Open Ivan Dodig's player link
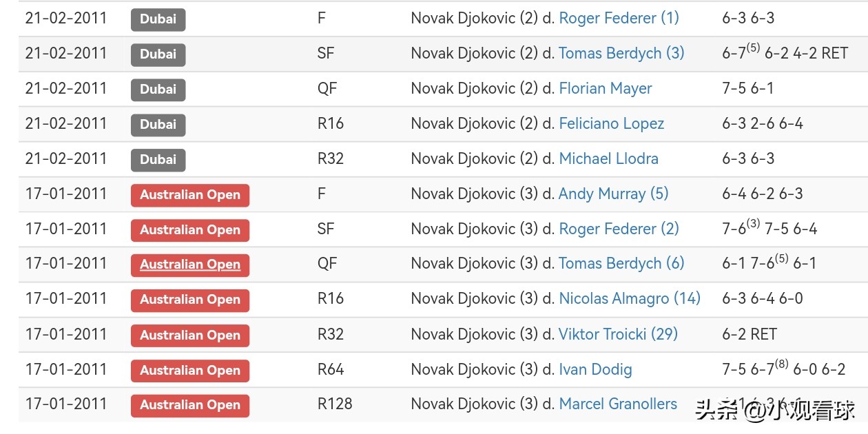 coord(595,369)
